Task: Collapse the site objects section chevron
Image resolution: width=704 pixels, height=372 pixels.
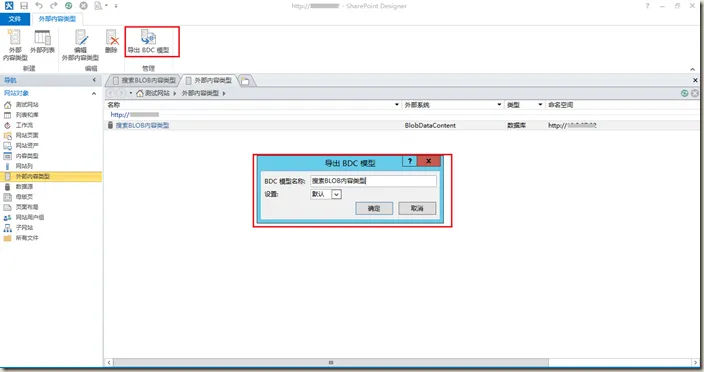Action: click(94, 93)
